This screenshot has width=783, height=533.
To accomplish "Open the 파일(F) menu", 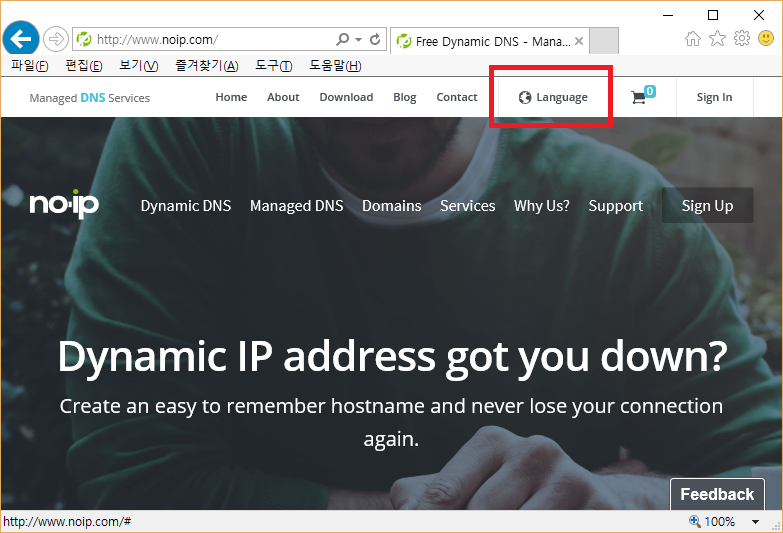I will coord(29,66).
